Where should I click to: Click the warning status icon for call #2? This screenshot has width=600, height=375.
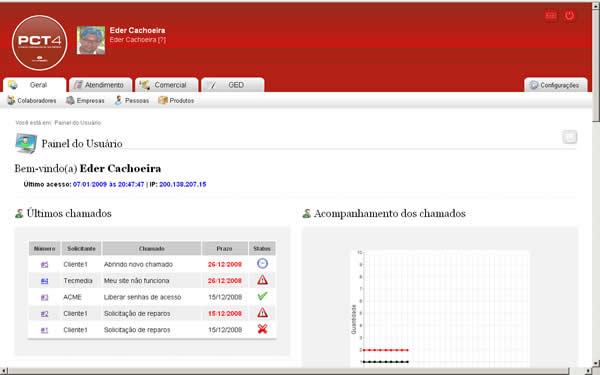click(262, 313)
